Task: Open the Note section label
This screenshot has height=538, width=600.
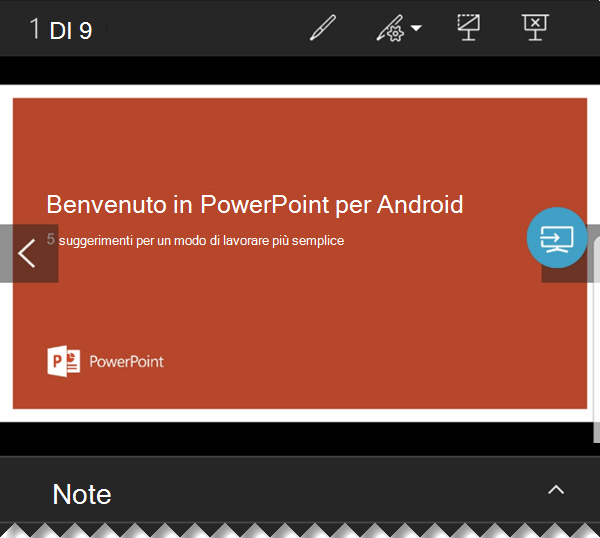Action: [x=82, y=494]
